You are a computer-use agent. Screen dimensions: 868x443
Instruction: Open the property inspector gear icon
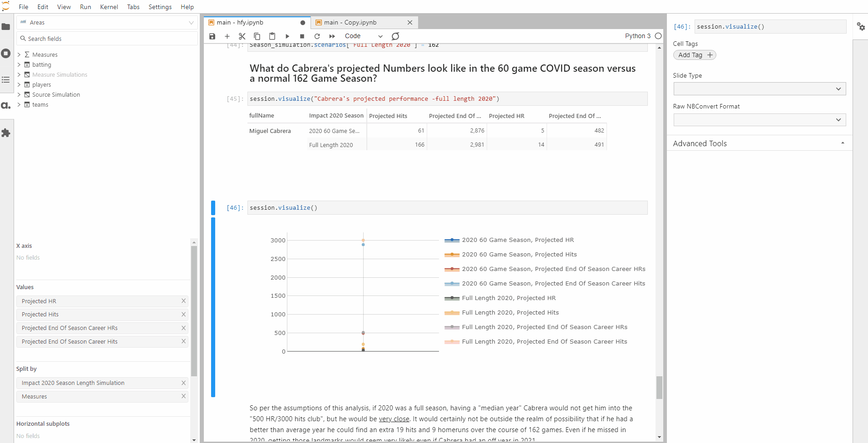(861, 27)
